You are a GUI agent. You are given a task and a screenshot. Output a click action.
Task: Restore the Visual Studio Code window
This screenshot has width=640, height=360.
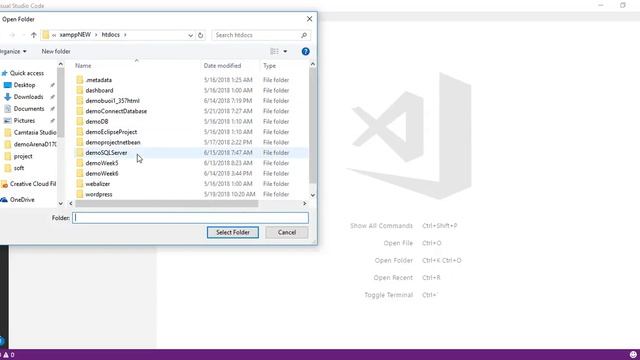622,5
